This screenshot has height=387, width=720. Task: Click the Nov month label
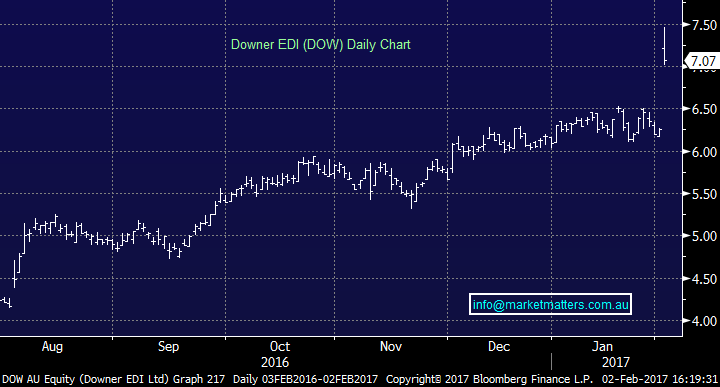391,346
